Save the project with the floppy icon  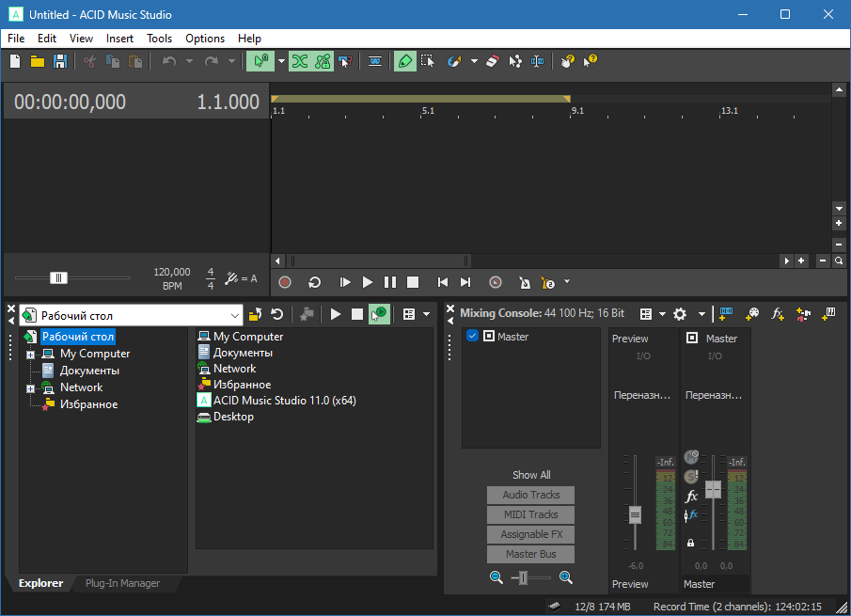pyautogui.click(x=59, y=61)
